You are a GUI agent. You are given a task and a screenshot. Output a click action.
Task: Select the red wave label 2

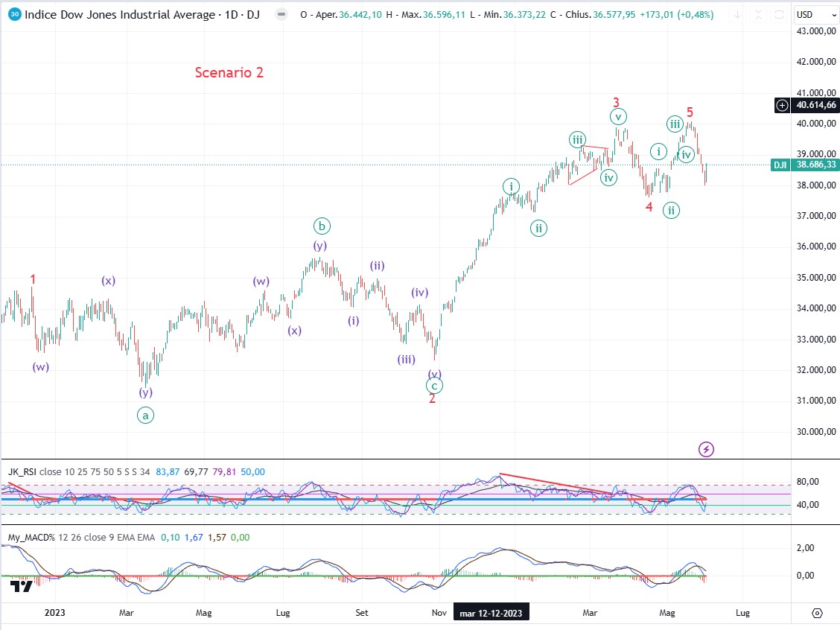(433, 398)
